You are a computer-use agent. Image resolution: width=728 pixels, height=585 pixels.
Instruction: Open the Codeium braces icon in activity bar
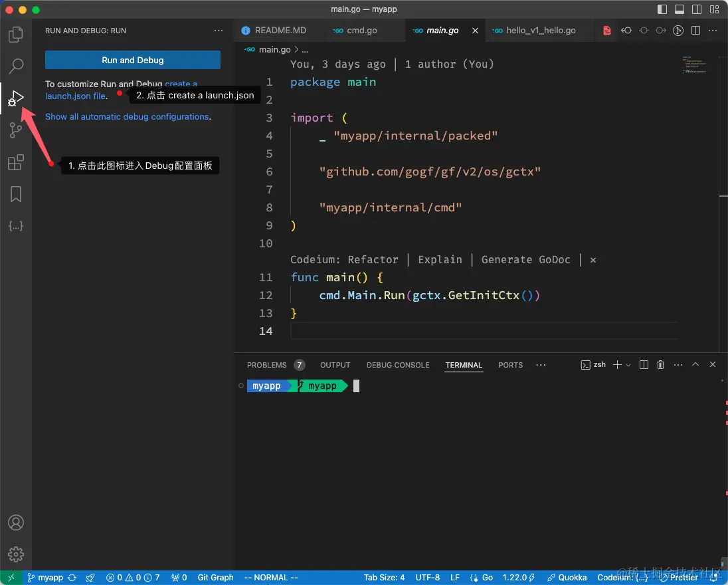point(16,226)
